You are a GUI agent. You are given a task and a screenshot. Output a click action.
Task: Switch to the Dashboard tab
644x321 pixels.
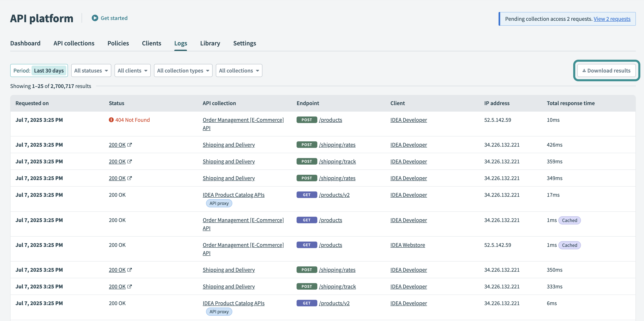[x=25, y=43]
